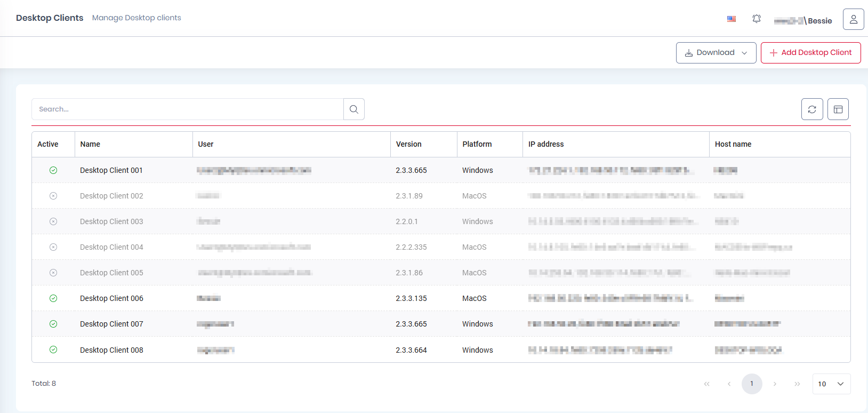Screen dimensions: 868x413
Task: Go to the last page arrow
Action: [797, 384]
